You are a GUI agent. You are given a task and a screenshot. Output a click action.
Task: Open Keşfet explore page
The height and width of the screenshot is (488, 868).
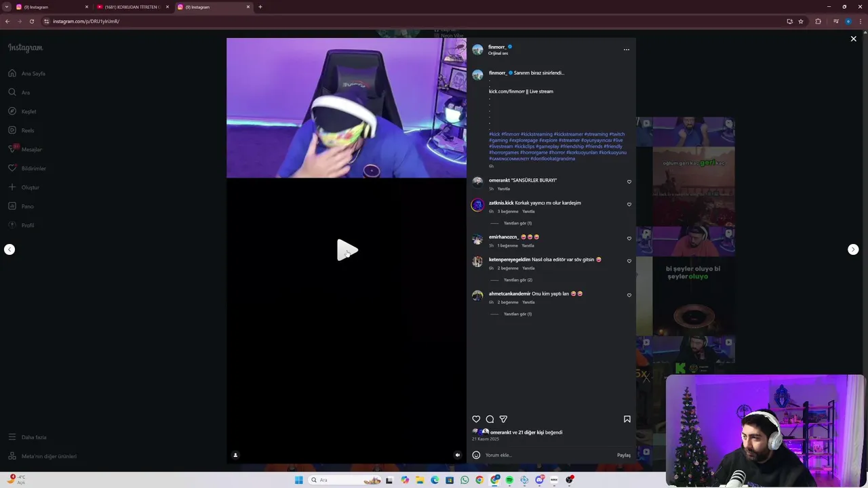point(22,111)
